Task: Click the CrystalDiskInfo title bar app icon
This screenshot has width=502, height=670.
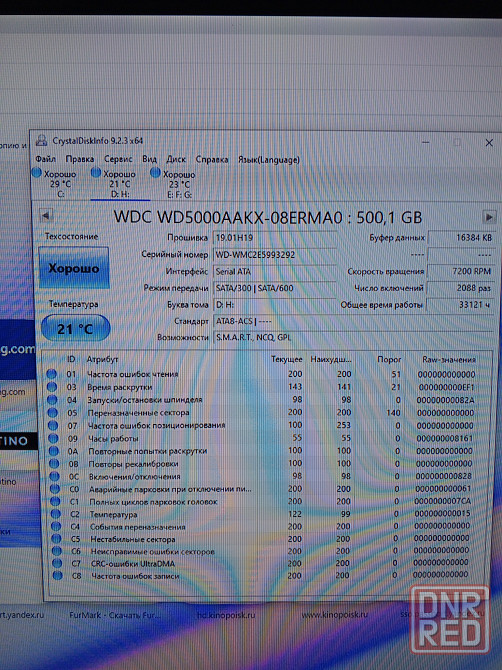Action: pos(41,140)
